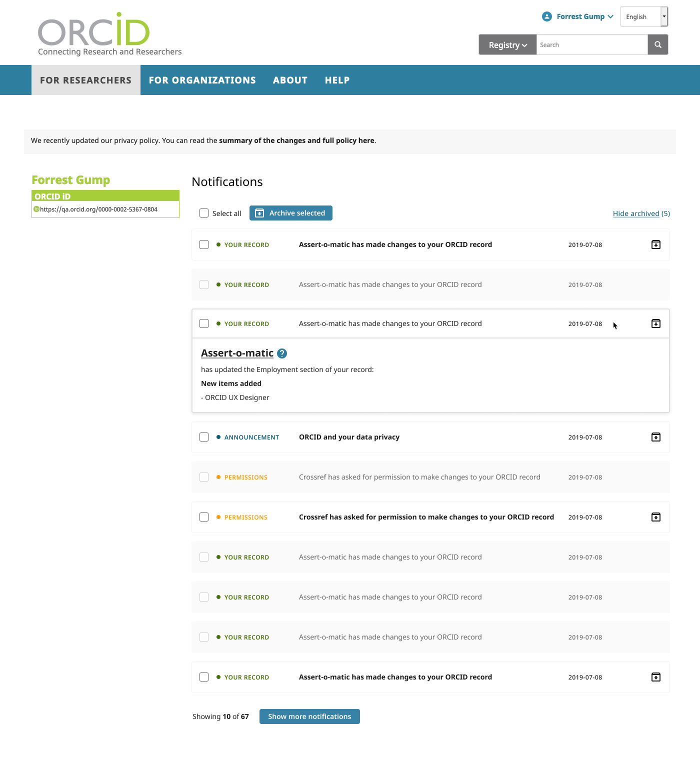Open the About menu
Screen dimensions: 700x783
coord(290,80)
